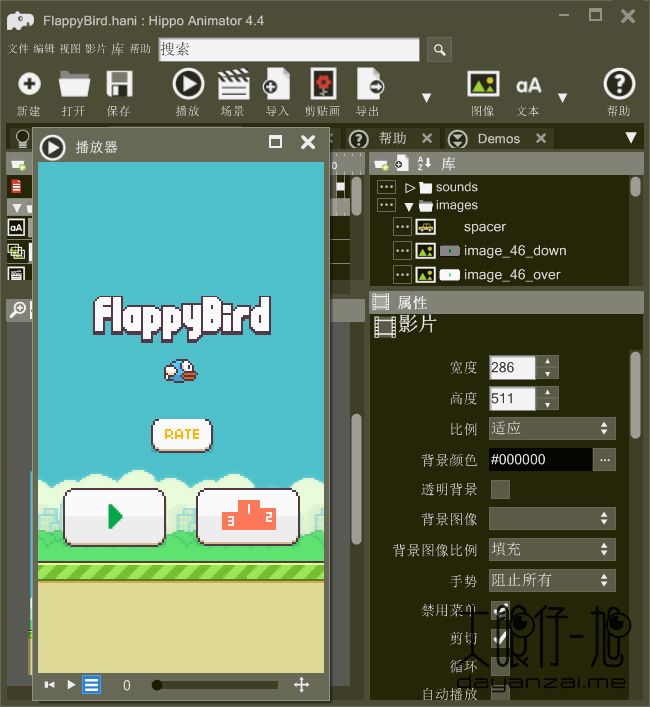Toggle the transparent background (透明背景) checkbox
This screenshot has height=707, width=650.
tap(500, 489)
